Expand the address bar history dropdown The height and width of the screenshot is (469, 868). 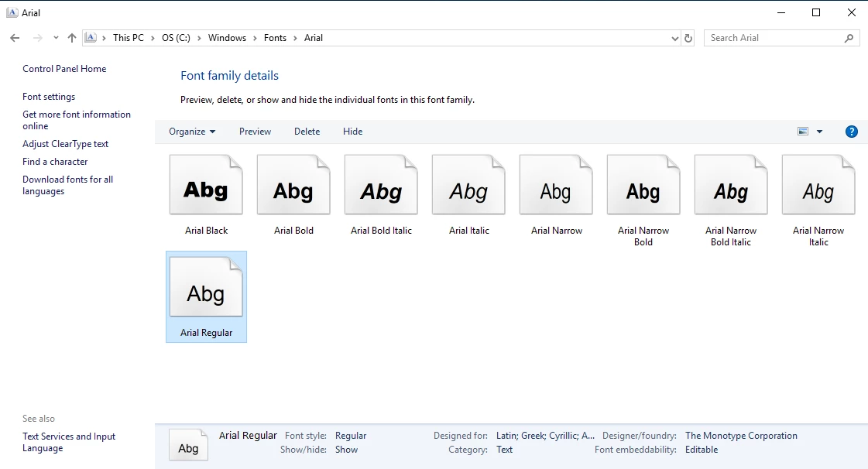tap(674, 38)
